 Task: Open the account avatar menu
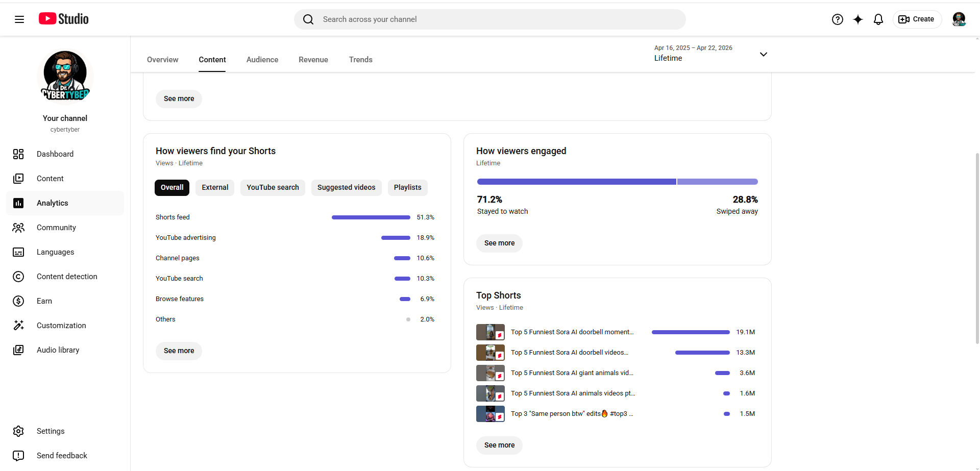tap(959, 19)
